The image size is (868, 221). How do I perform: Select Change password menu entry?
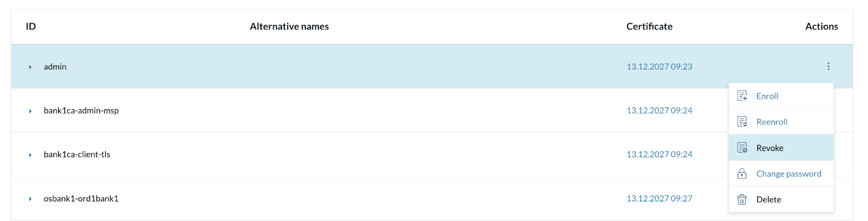(788, 174)
